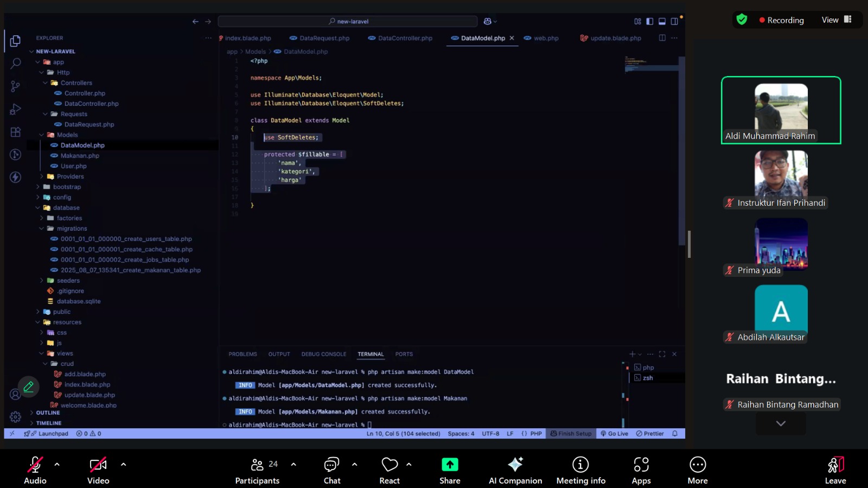Unmute microphone with Audio button
The width and height of the screenshot is (868, 488).
[35, 471]
